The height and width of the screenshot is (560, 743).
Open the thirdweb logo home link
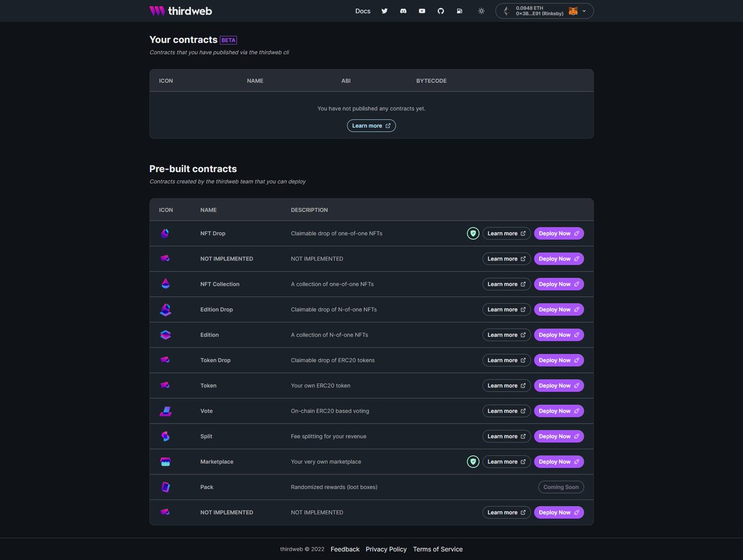(180, 11)
